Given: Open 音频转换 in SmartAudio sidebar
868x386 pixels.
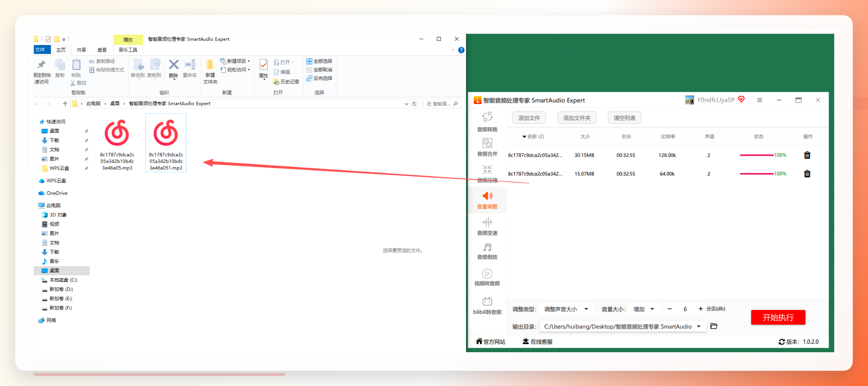Looking at the screenshot, I should tap(487, 122).
